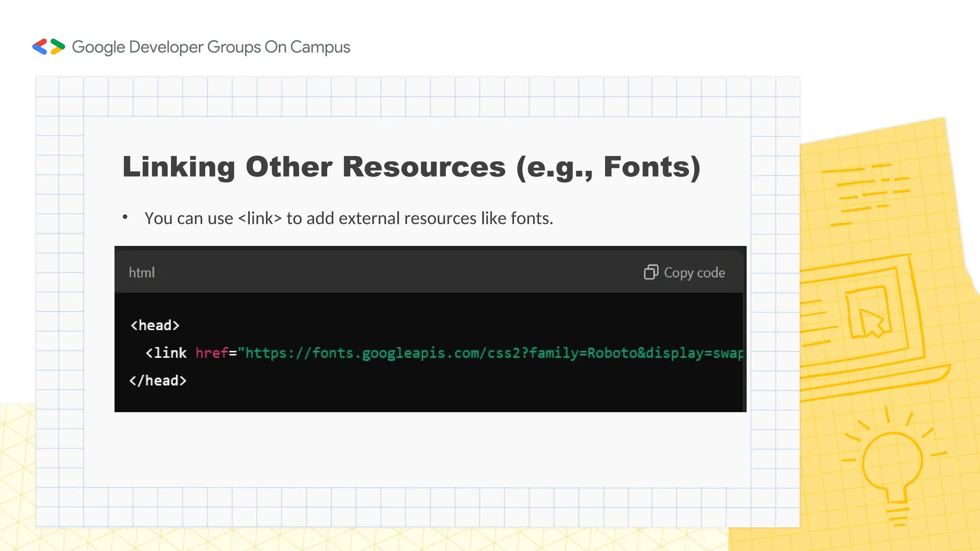Click the bullet point before 'You can use'
The image size is (980, 551).
click(x=125, y=218)
